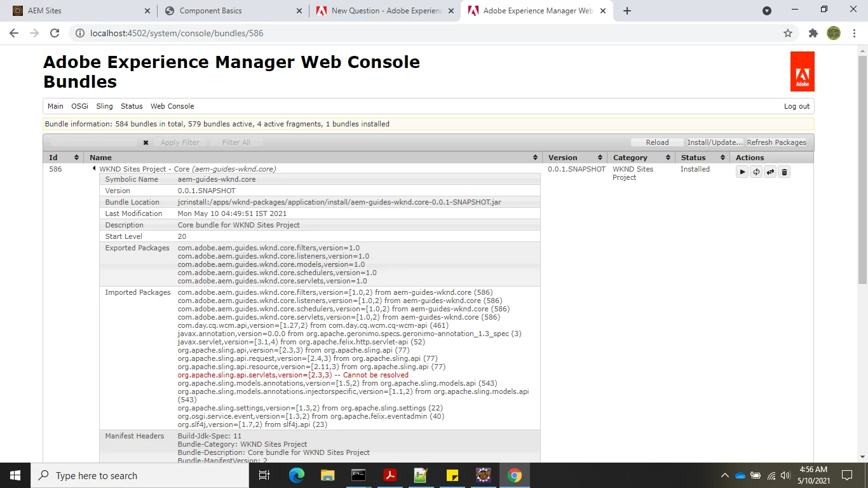Open the Web Console menu

[x=172, y=106]
